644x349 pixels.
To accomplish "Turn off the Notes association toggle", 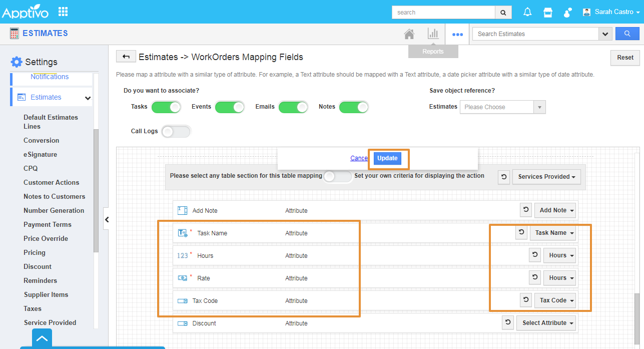I will (x=354, y=107).
